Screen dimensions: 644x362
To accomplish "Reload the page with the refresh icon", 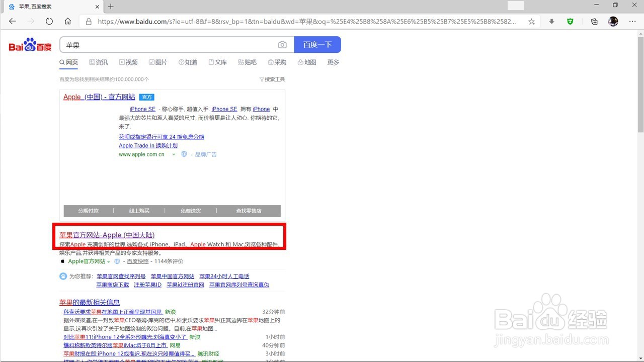I will [49, 22].
